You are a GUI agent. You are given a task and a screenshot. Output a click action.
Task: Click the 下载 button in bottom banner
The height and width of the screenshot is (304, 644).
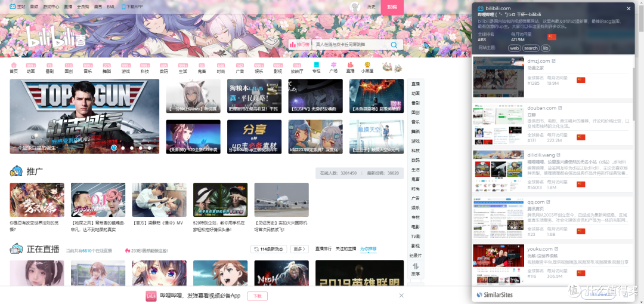pyautogui.click(x=257, y=296)
